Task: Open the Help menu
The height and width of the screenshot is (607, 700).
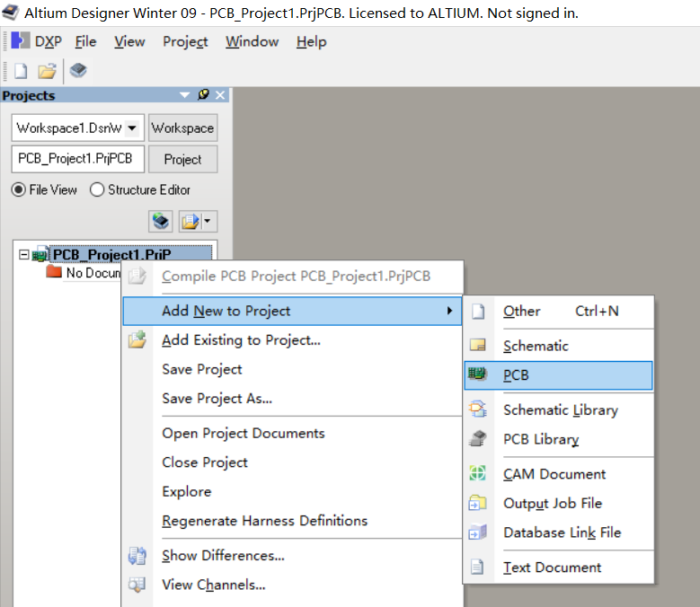Action: (311, 41)
